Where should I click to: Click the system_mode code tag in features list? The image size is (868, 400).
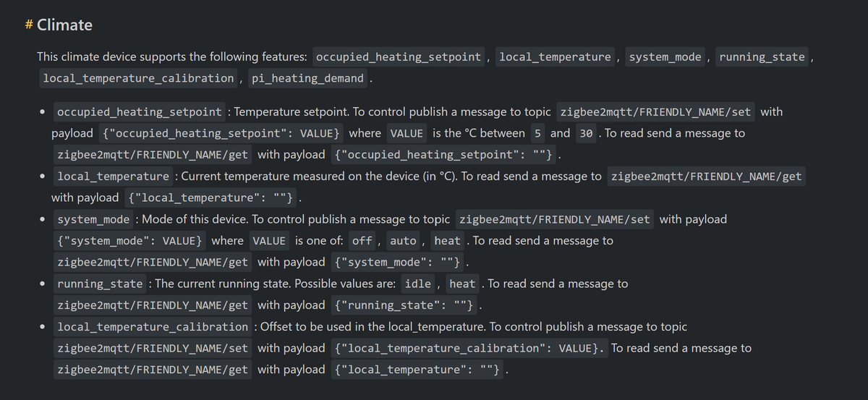click(x=665, y=56)
